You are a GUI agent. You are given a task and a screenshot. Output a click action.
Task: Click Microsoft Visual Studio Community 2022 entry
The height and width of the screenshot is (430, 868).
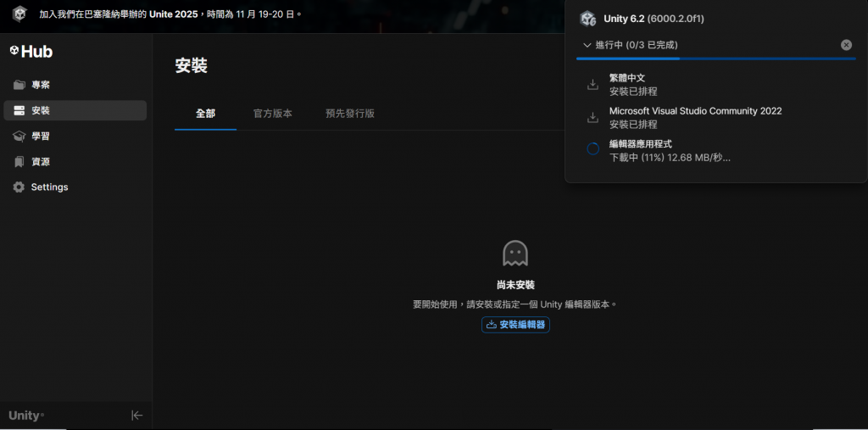[695, 111]
